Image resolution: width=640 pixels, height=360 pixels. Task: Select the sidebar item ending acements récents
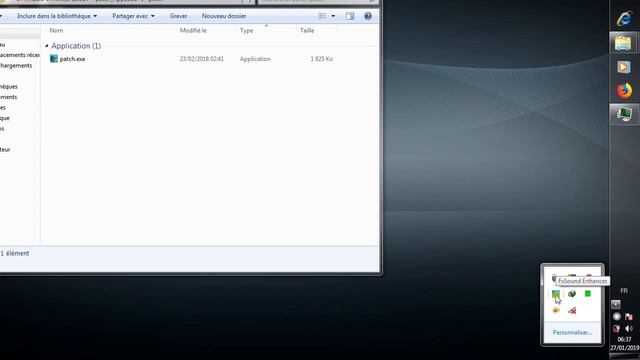pos(20,55)
